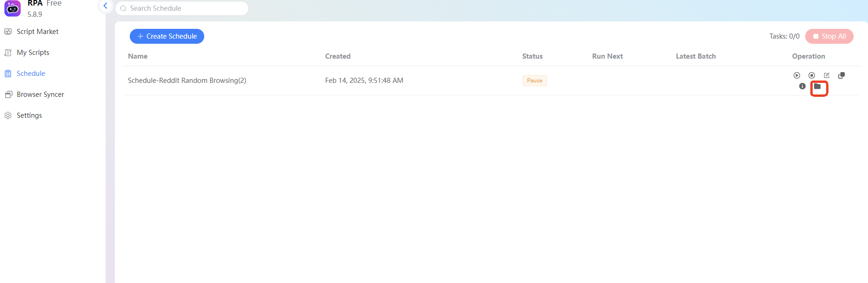Screen dimensions: 868x283
Task: Click the Tasks: 0/0 counter
Action: [784, 36]
